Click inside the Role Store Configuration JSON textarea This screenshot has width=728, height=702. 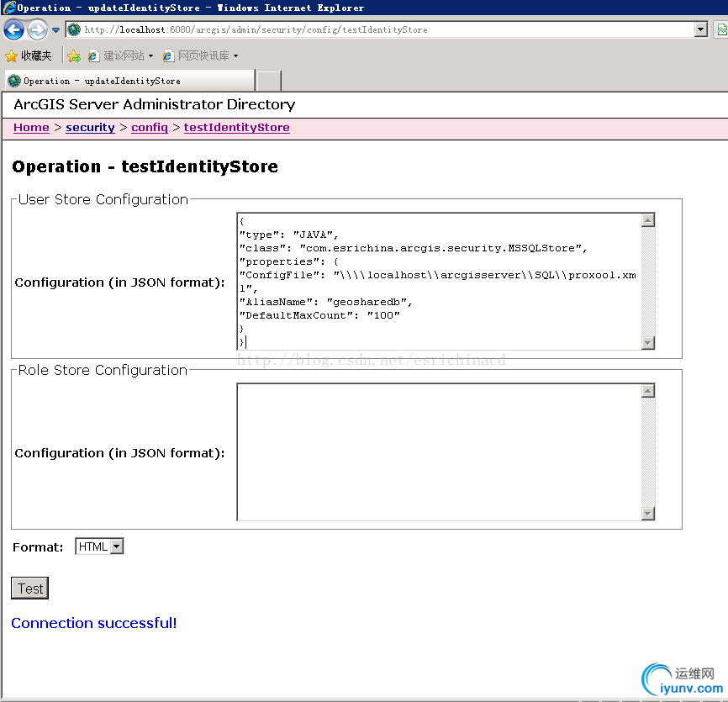pos(439,452)
